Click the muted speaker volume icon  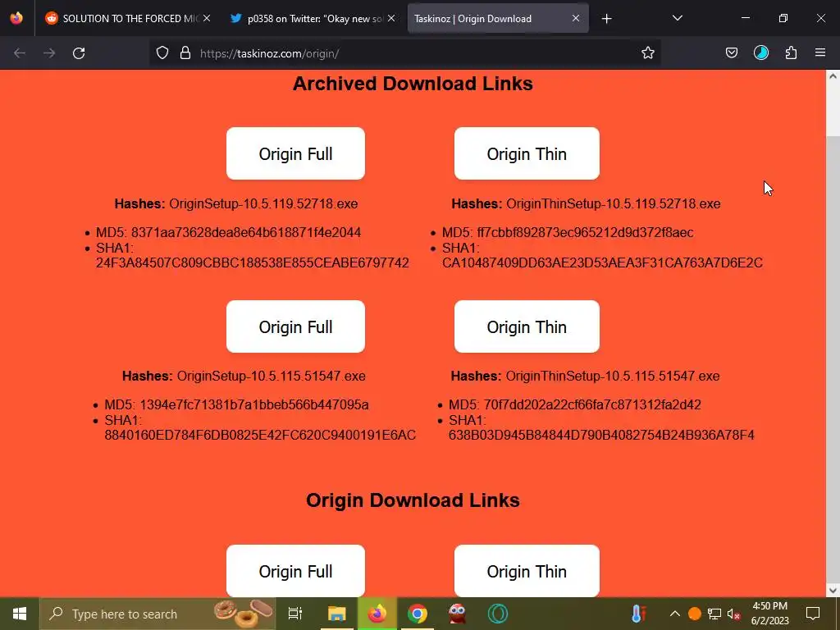coord(734,614)
